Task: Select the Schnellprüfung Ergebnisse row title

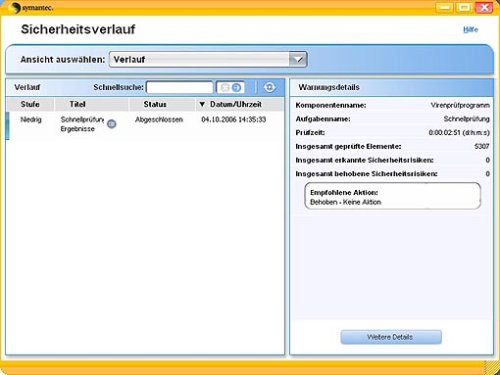Action: [82, 124]
